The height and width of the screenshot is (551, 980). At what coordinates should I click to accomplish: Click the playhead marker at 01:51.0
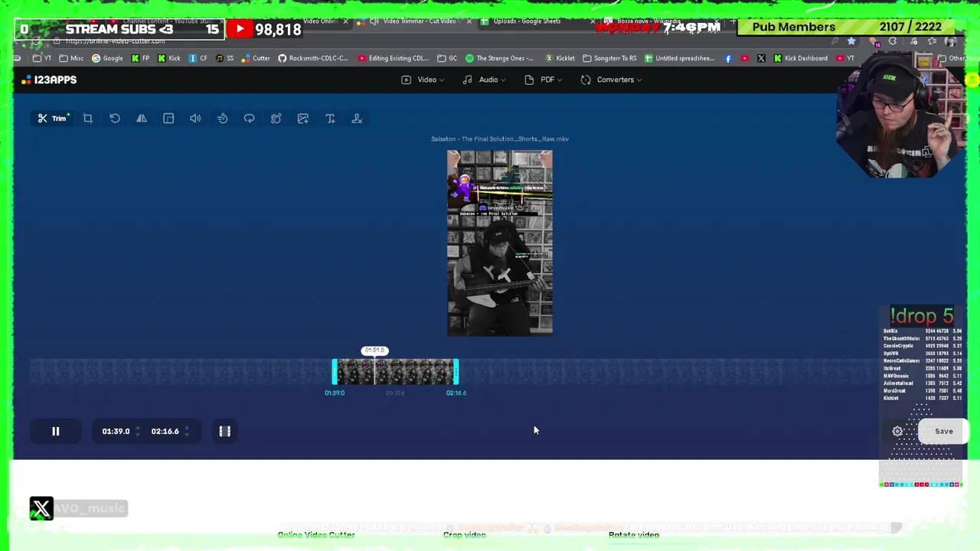[374, 350]
